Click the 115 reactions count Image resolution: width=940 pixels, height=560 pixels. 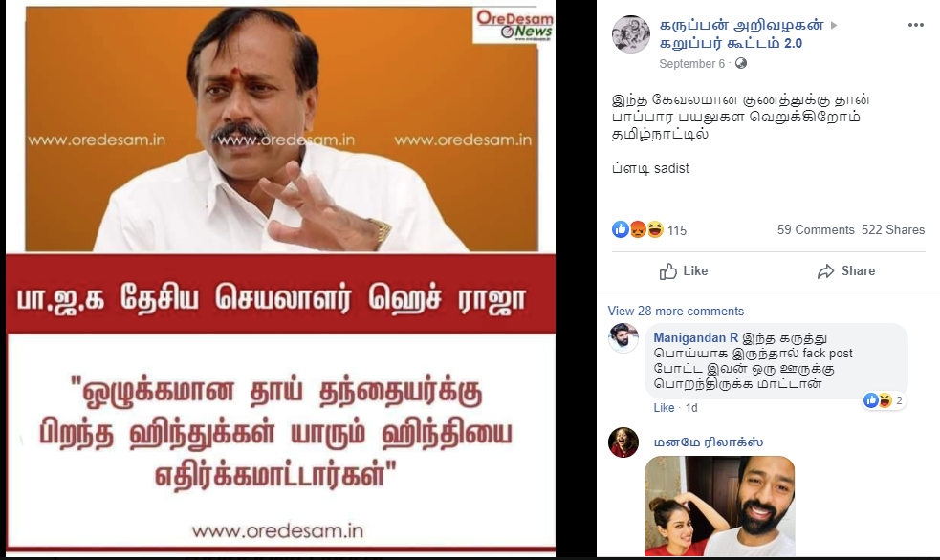click(x=677, y=230)
